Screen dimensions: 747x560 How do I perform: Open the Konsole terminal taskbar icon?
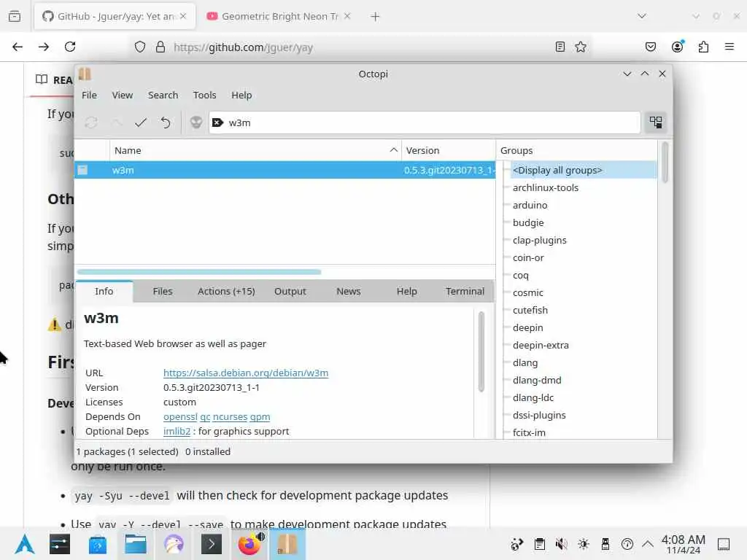[x=212, y=544]
